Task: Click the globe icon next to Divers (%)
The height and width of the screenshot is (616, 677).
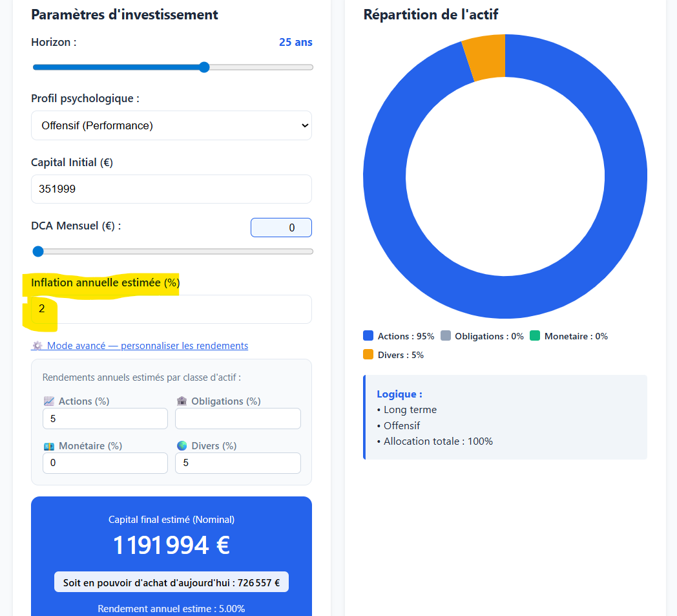Action: click(182, 445)
